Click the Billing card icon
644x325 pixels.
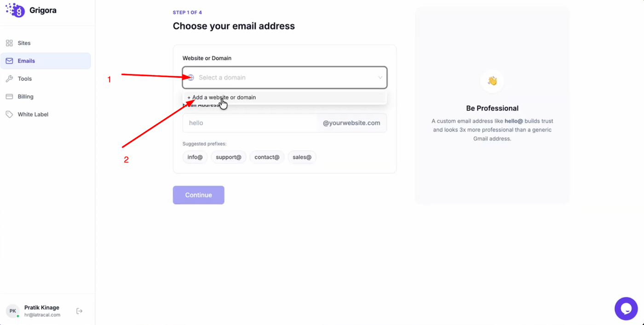click(9, 97)
